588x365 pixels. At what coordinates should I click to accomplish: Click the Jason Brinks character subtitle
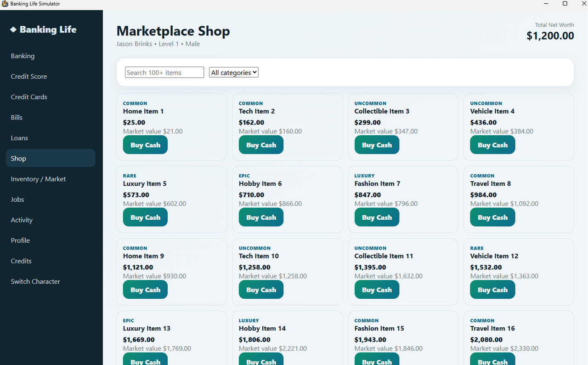158,44
